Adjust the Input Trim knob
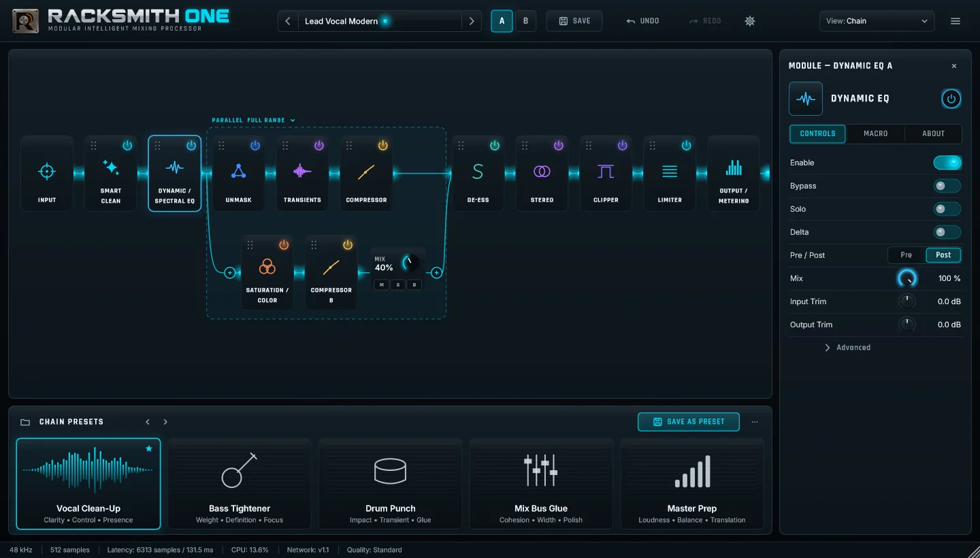Viewport: 980px width, 558px height. pos(907,301)
